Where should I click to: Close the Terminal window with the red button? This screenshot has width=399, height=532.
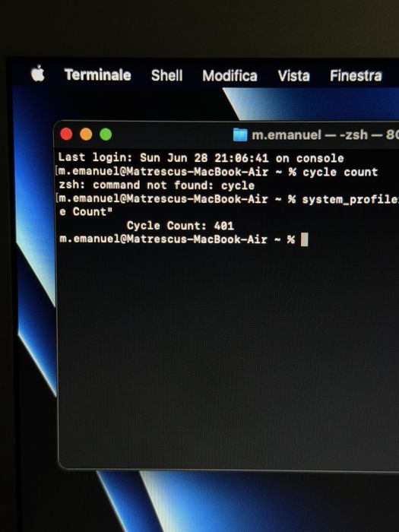(x=66, y=134)
